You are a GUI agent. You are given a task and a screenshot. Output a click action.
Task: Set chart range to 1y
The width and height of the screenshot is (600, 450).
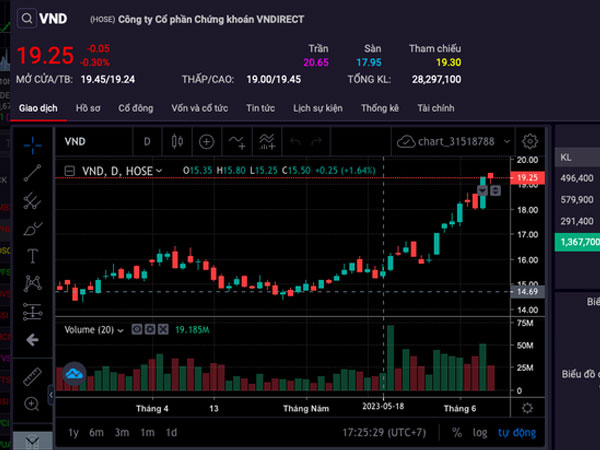coord(73,432)
